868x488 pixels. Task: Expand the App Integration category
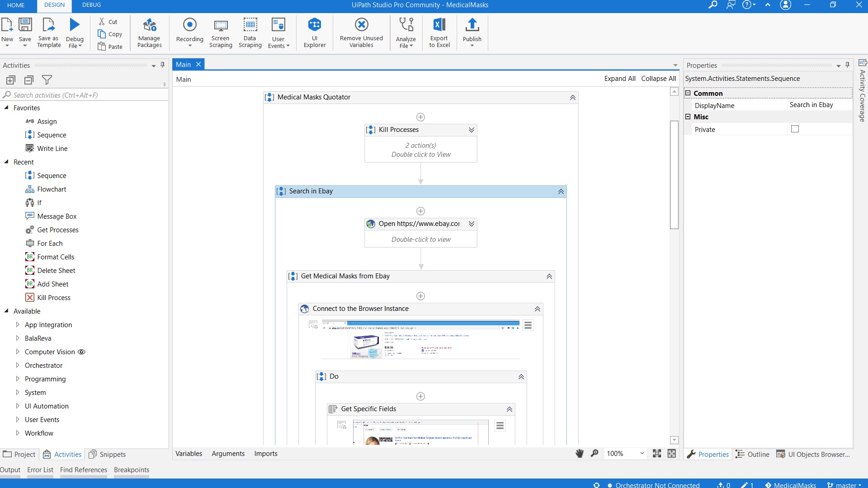pos(18,324)
